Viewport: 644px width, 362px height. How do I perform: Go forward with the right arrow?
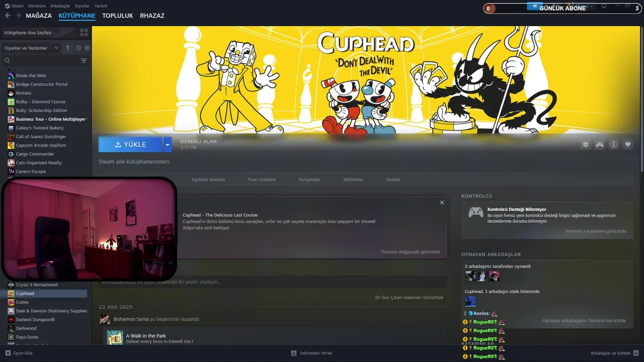[x=18, y=16]
